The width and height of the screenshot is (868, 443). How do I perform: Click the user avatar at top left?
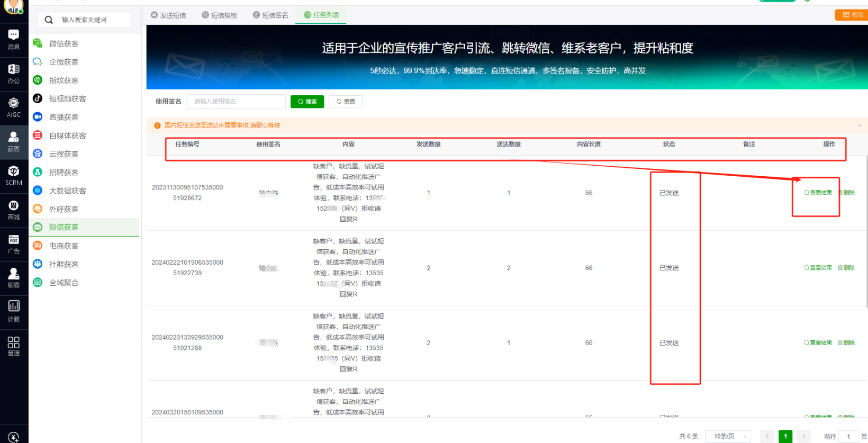point(14,6)
